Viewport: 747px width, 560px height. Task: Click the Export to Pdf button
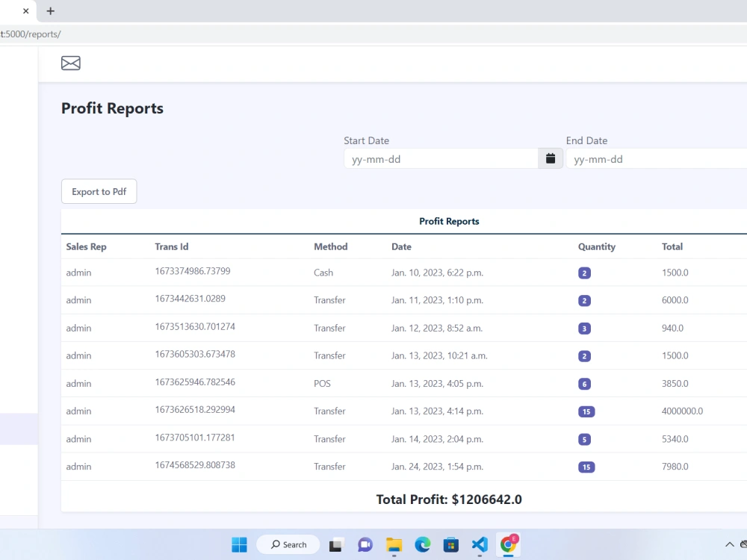(99, 191)
